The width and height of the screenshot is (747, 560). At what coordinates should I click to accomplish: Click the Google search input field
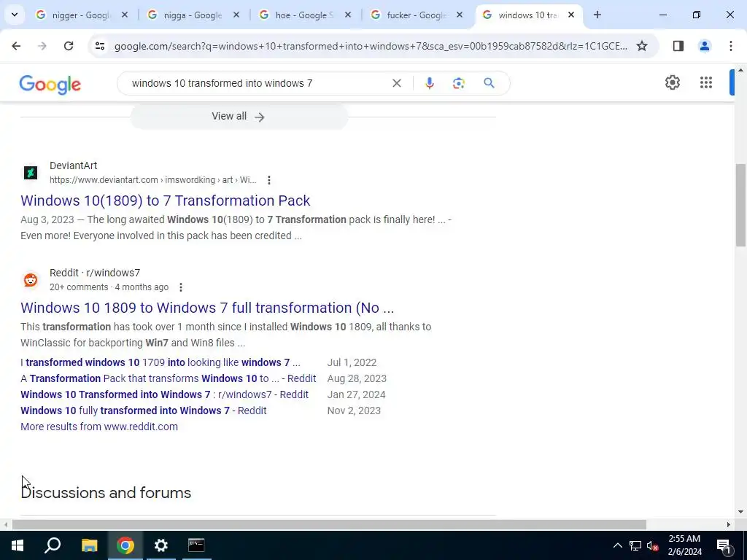coord(258,83)
